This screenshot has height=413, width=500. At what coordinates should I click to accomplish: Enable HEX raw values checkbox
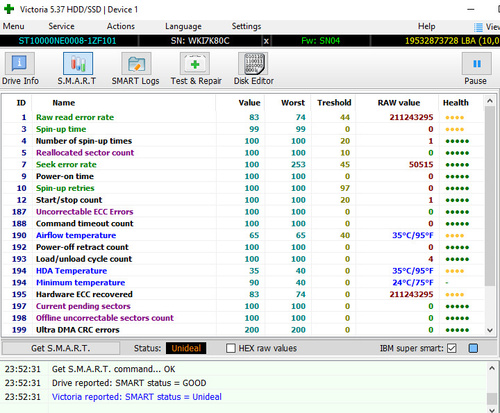click(x=230, y=348)
